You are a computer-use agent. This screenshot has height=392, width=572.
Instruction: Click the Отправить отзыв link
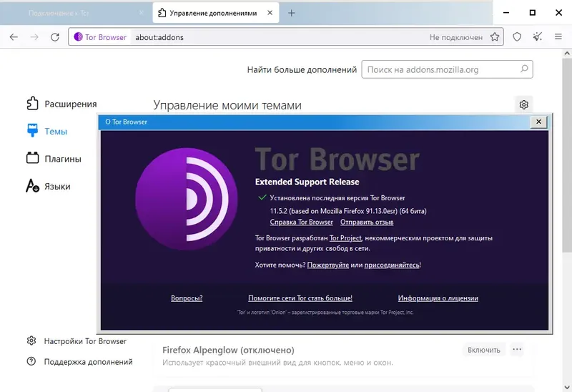coord(367,222)
